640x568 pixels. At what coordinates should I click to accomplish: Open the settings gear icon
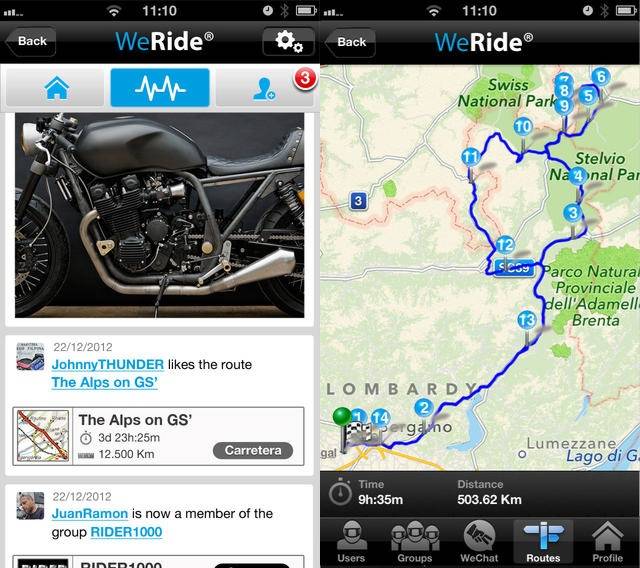tap(289, 42)
